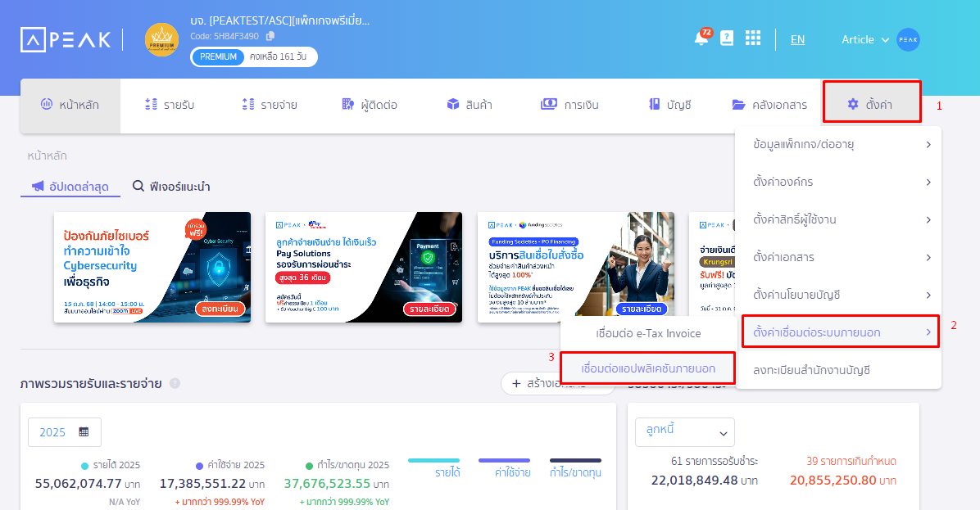
Task: Switch to ฟีเจอร์แนะนำ tab
Action: (x=171, y=187)
